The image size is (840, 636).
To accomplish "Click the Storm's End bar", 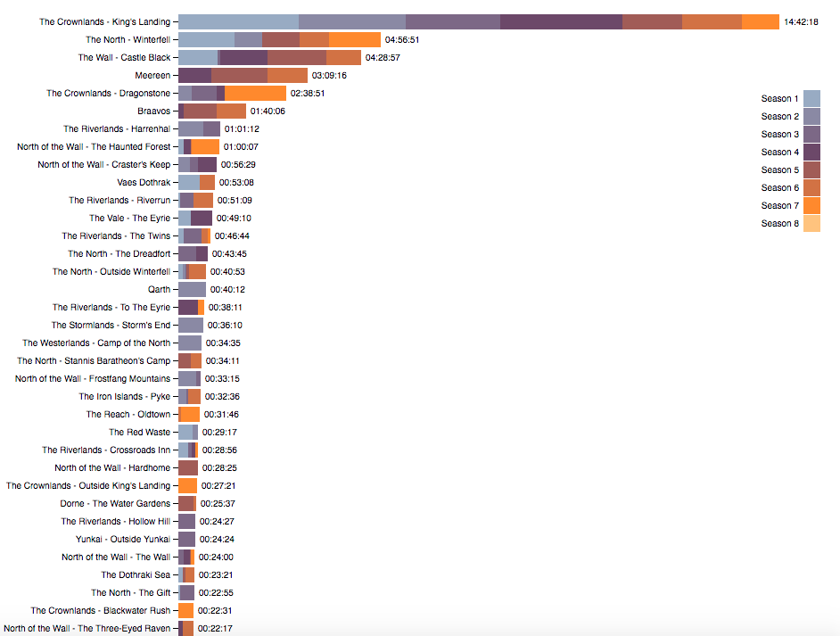I will (x=191, y=326).
